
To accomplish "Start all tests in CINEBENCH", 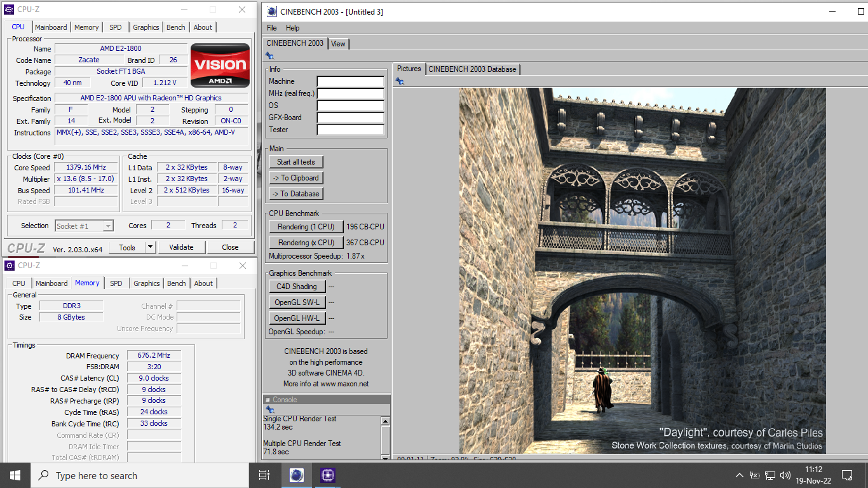I will click(x=296, y=162).
